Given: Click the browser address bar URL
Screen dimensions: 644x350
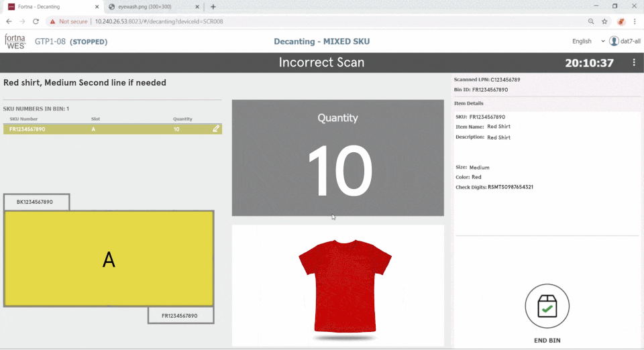Looking at the screenshot, I should click(161, 21).
